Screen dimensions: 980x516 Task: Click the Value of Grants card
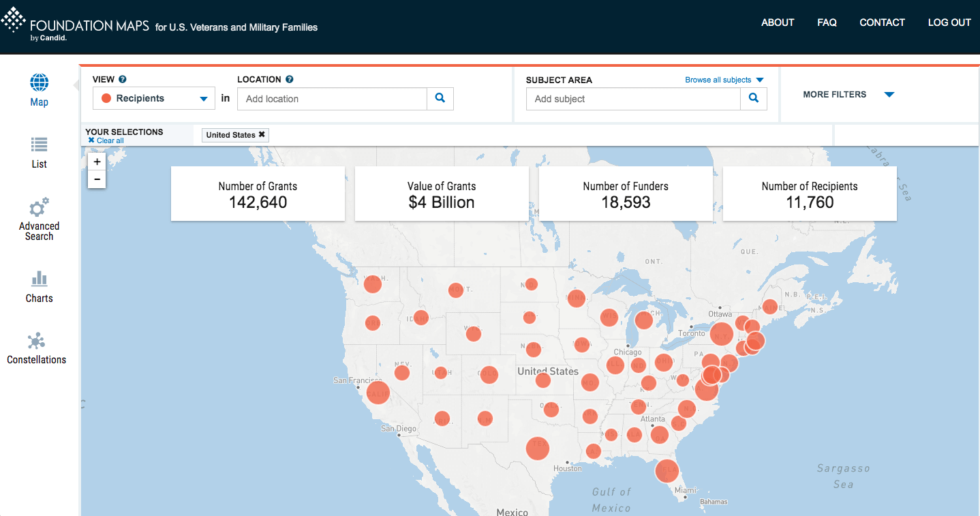442,194
